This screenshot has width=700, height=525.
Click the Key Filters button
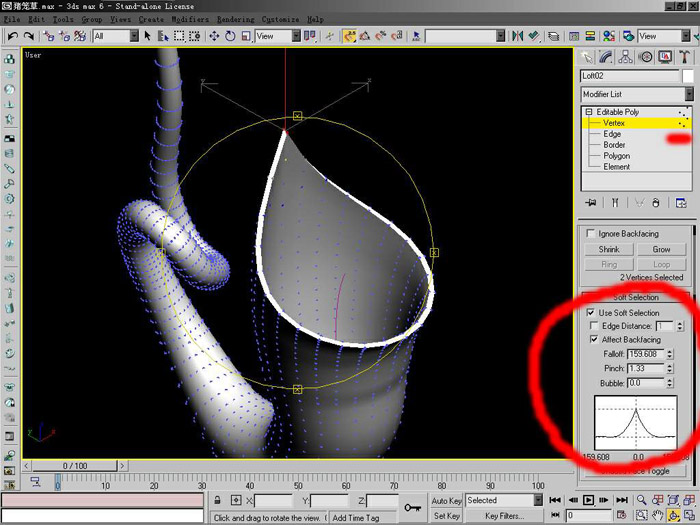[504, 516]
